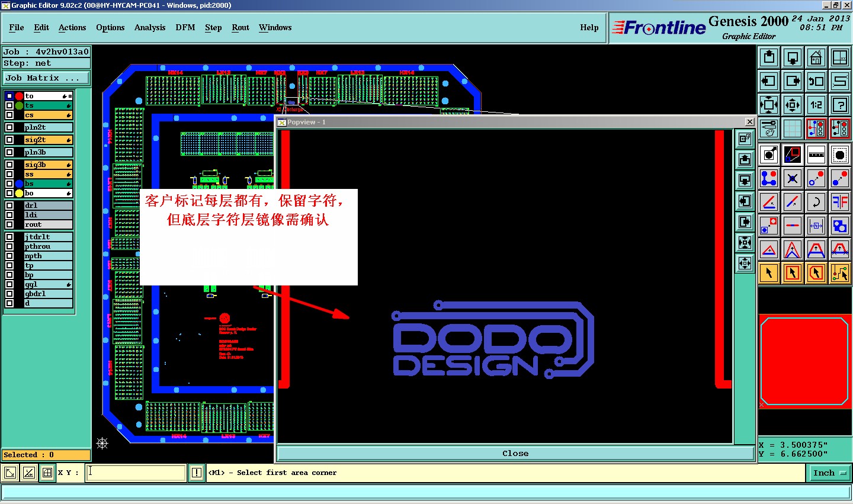Click the X Y coordinate input field

coord(136,473)
